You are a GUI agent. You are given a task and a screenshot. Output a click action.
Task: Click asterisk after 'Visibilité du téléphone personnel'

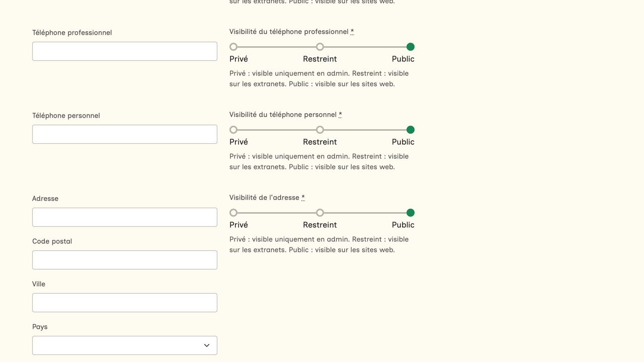tap(340, 115)
